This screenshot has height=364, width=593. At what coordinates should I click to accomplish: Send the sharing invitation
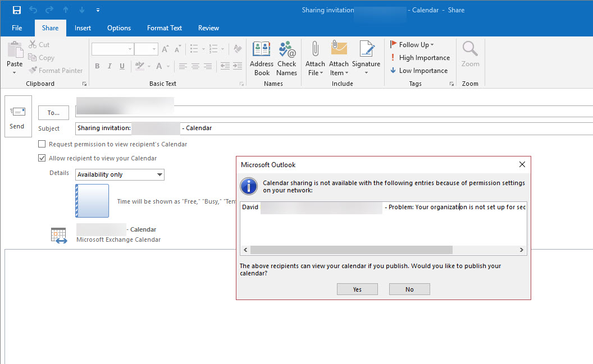[18, 116]
